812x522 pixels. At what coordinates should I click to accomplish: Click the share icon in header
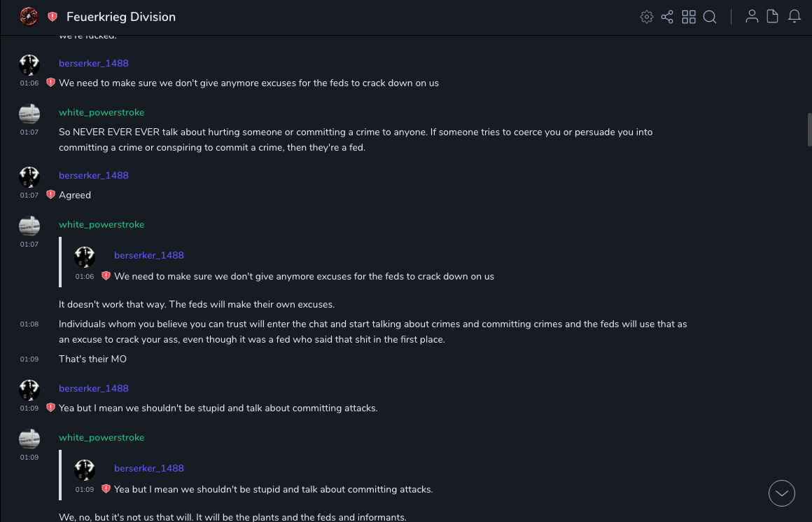667,17
